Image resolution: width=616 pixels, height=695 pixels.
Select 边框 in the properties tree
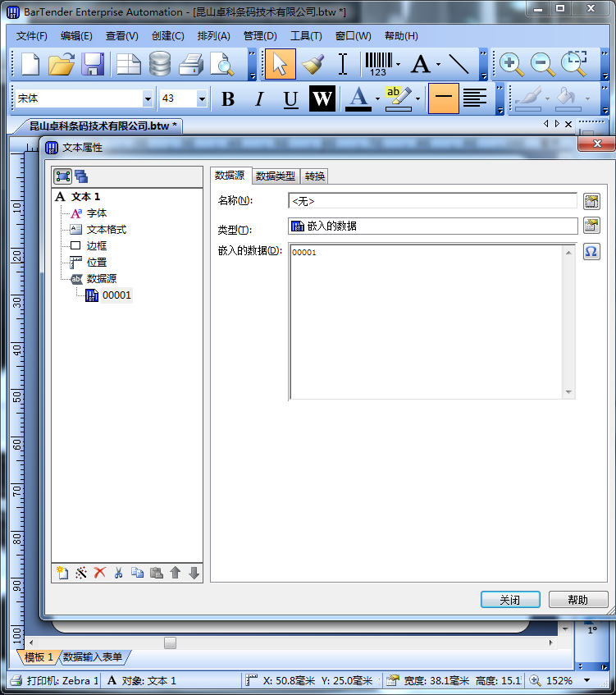coord(97,246)
